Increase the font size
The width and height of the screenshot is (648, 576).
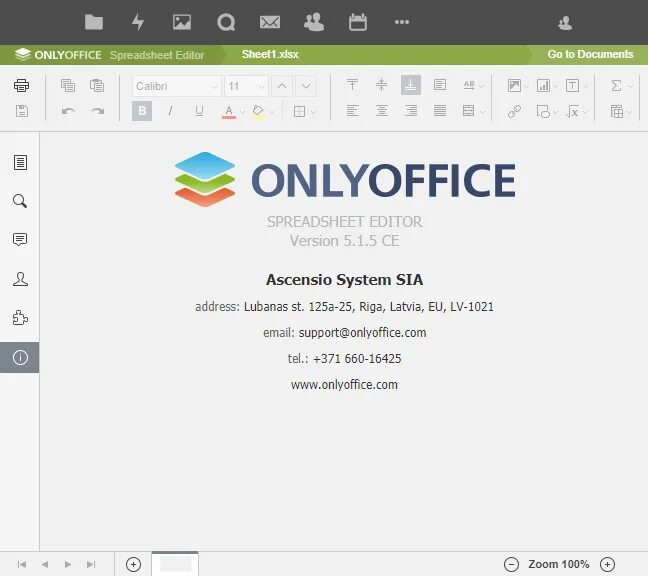tap(282, 86)
